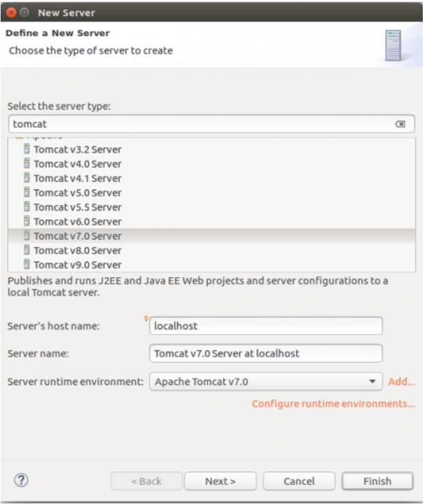
Task: Click the Tomcat v3.2 Server icon
Action: (26, 149)
